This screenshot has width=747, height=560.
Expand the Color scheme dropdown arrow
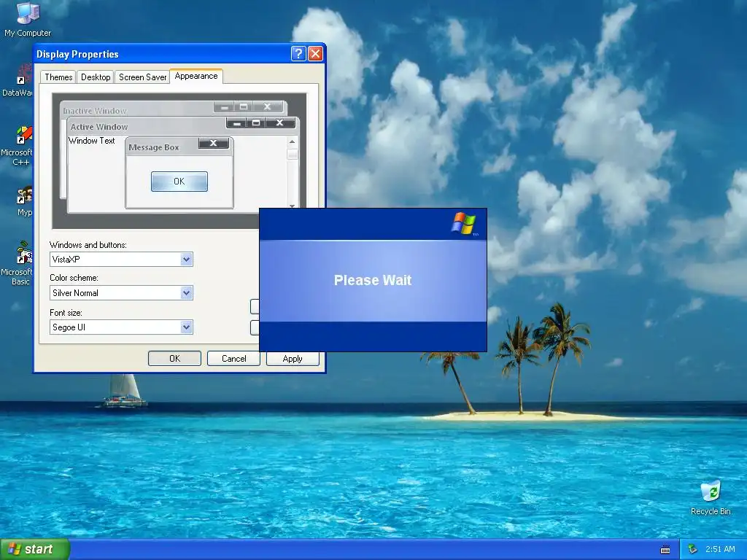[x=186, y=293]
